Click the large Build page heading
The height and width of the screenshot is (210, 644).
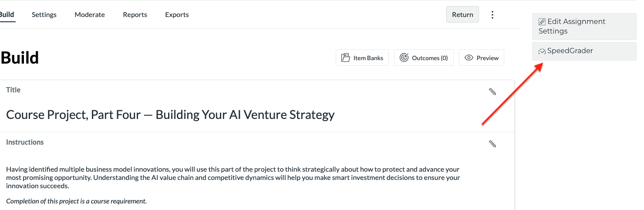click(x=20, y=58)
